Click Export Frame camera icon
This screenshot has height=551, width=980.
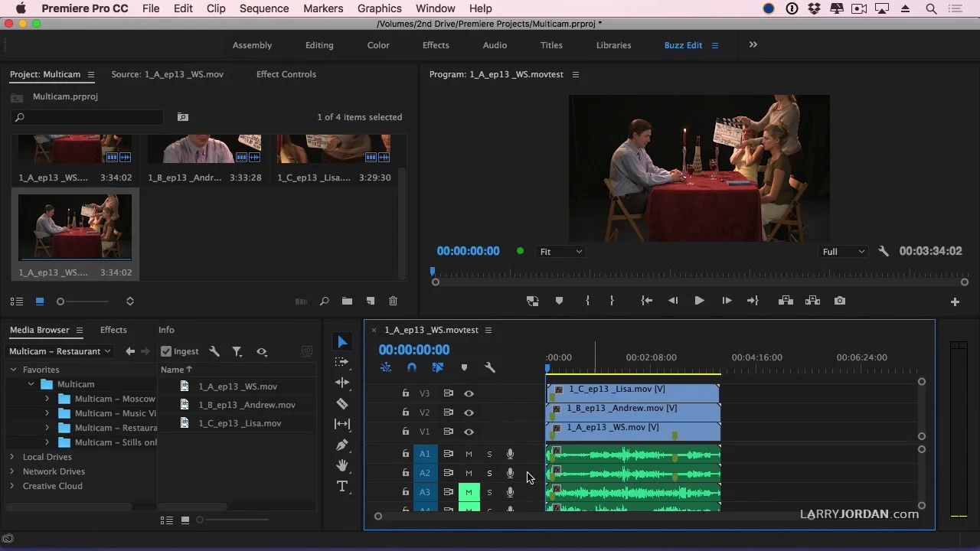click(840, 301)
